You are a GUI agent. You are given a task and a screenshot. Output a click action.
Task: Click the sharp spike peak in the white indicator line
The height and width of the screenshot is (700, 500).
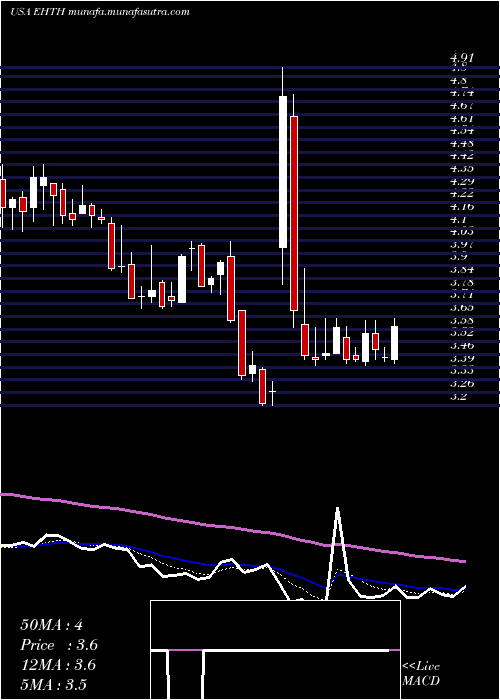point(338,509)
